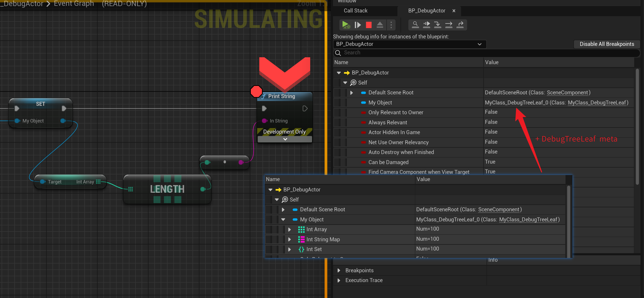Open the MyClass_DebugTreeLeaf class link

click(x=597, y=103)
